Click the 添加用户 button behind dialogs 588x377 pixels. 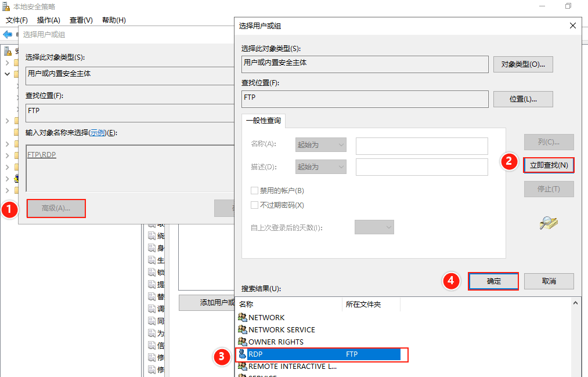207,303
